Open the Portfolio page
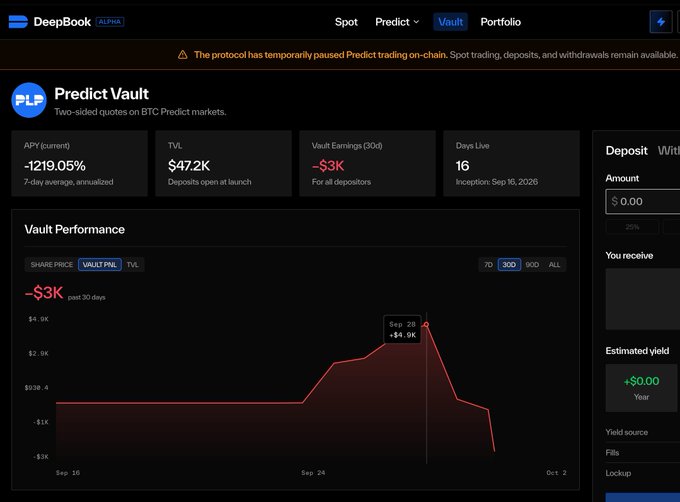 pos(500,22)
